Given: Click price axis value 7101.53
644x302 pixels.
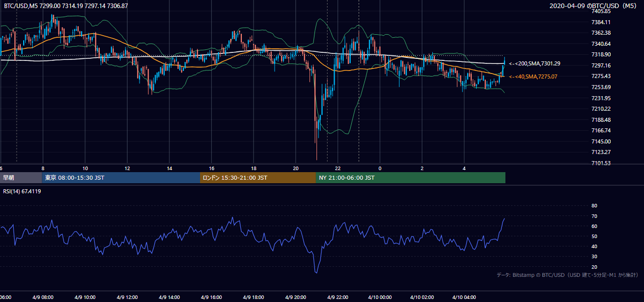Looking at the screenshot, I should tap(601, 163).
